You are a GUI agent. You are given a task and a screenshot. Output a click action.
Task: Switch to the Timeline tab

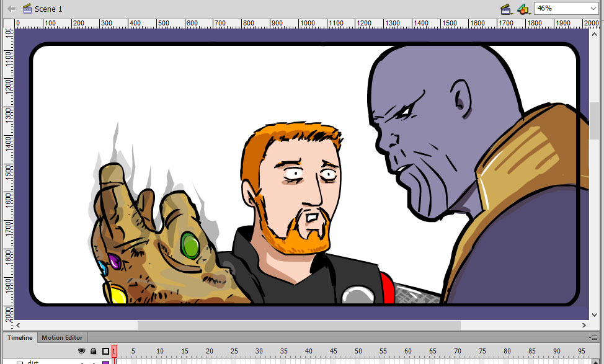tap(20, 338)
